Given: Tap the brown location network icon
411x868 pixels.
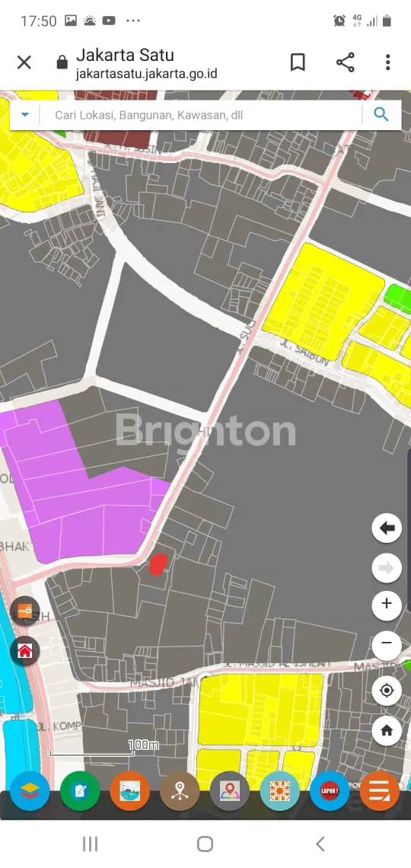Looking at the screenshot, I should pos(180,791).
